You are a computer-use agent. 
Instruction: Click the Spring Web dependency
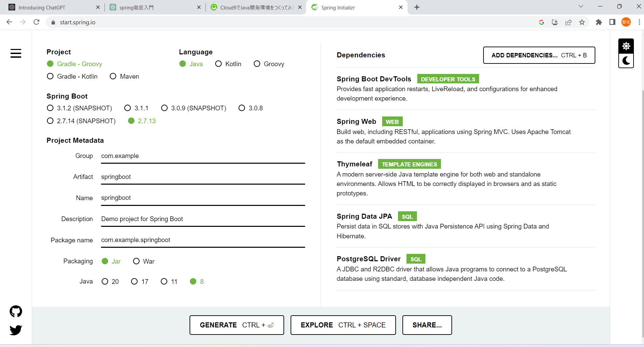(x=466, y=131)
